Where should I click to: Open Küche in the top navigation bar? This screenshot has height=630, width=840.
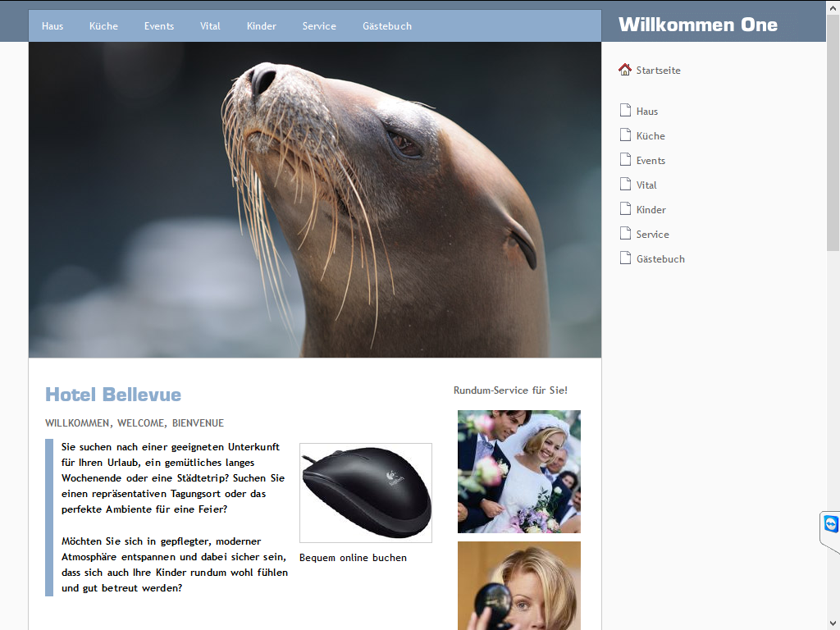point(103,26)
